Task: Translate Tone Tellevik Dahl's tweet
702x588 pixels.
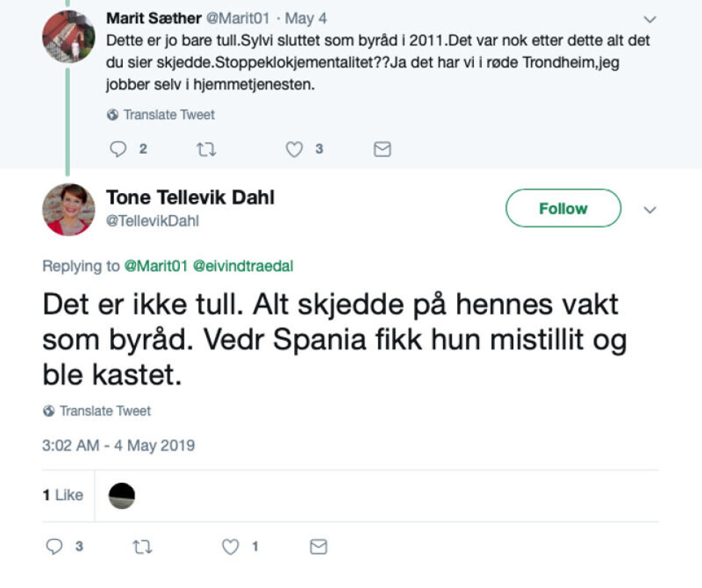Action: coord(97,411)
